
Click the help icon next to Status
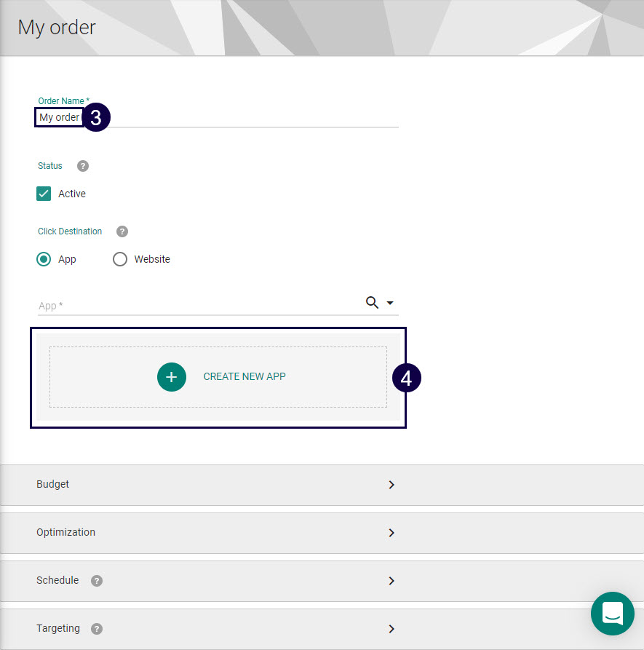point(83,166)
